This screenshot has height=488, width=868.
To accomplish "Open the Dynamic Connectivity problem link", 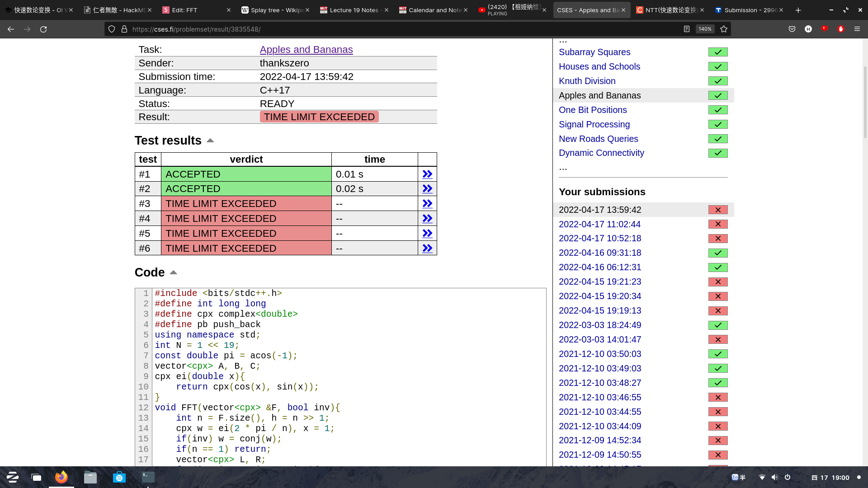I will tap(601, 153).
